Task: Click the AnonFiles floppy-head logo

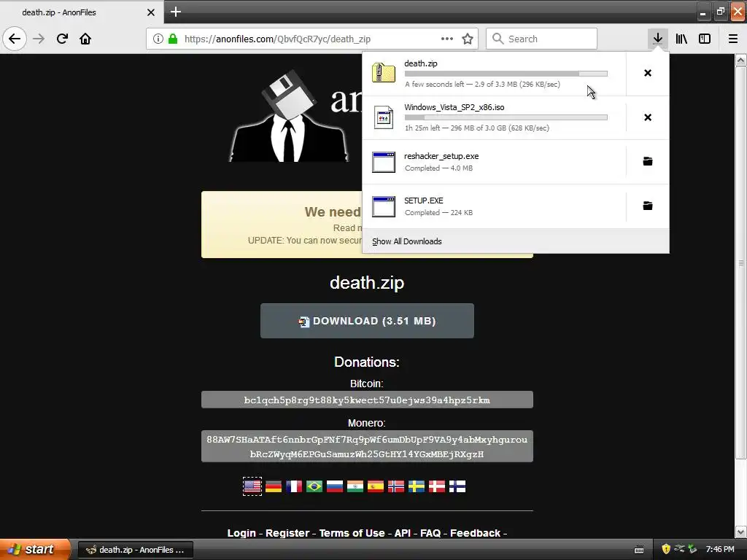Action: [289, 117]
